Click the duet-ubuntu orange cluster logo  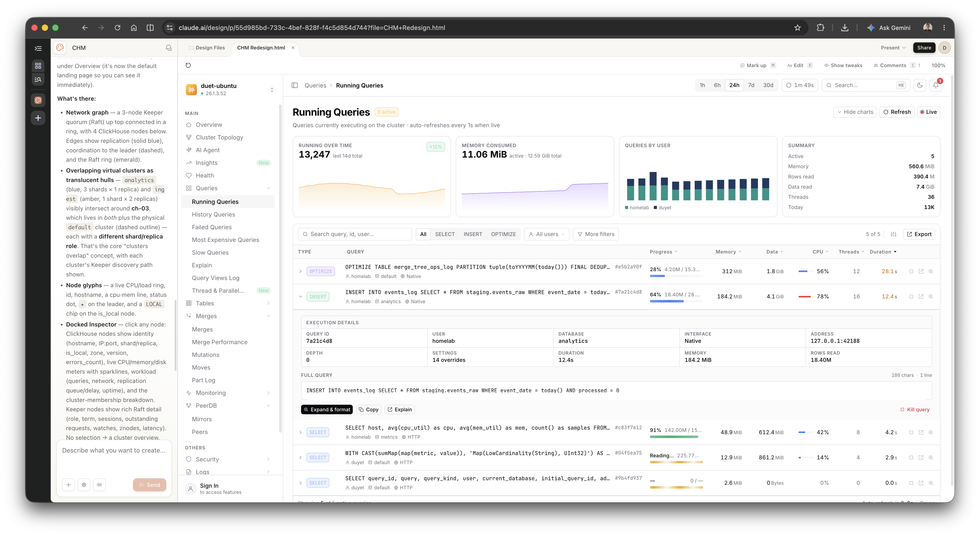click(191, 90)
